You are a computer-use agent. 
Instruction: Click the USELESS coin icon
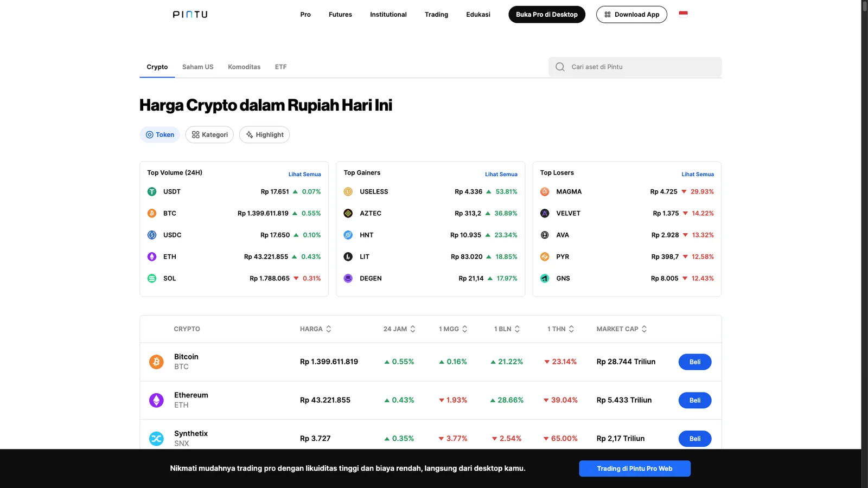(x=348, y=191)
